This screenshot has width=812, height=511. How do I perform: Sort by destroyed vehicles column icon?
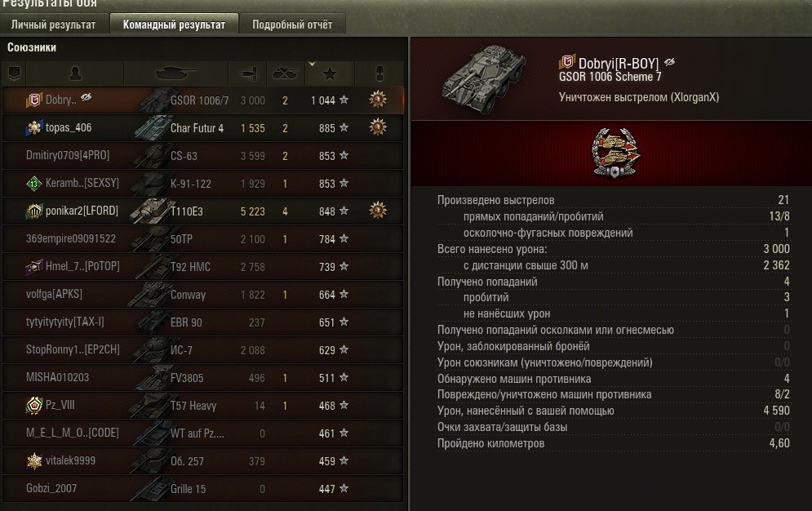click(x=286, y=74)
